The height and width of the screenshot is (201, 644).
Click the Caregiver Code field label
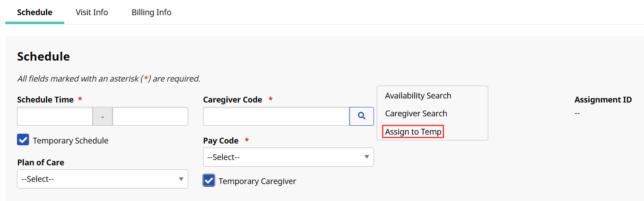233,100
